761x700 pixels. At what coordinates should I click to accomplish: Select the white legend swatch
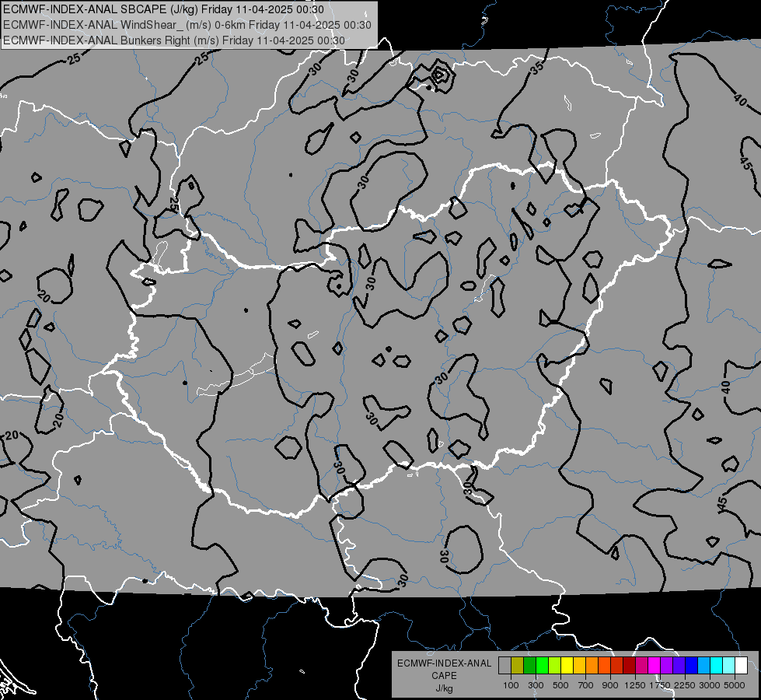[x=741, y=666]
